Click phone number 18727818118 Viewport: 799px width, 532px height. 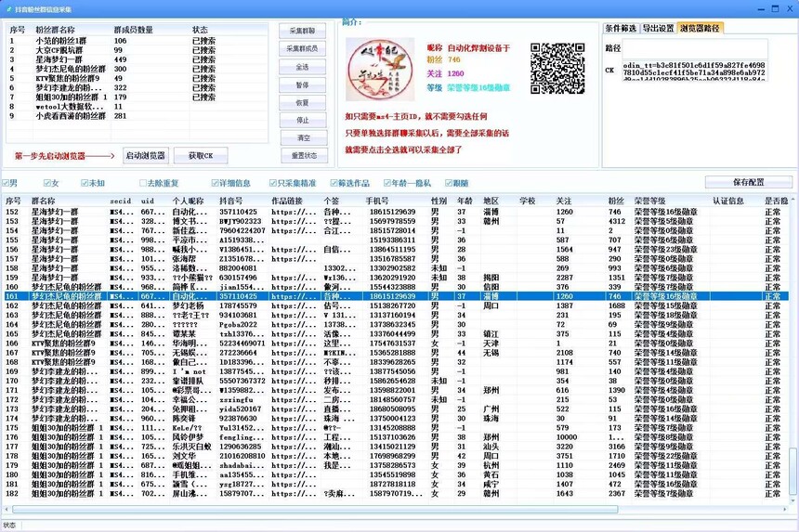[392, 484]
